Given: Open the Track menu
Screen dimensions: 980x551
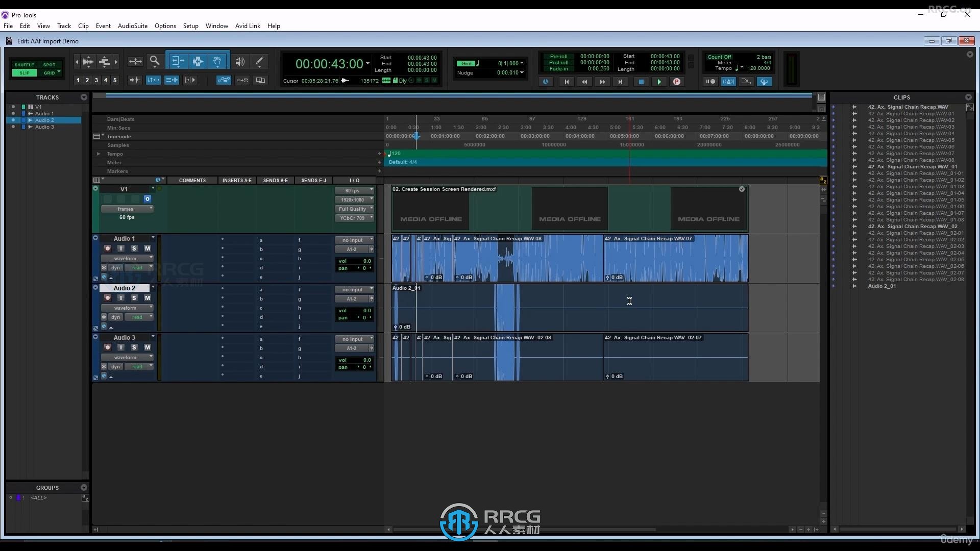Looking at the screenshot, I should point(64,26).
